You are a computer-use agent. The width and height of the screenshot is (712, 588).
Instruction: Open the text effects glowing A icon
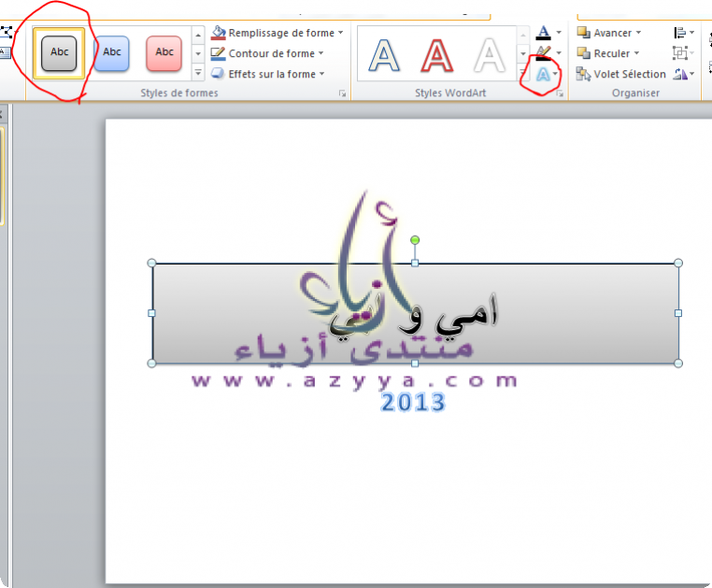pos(543,75)
